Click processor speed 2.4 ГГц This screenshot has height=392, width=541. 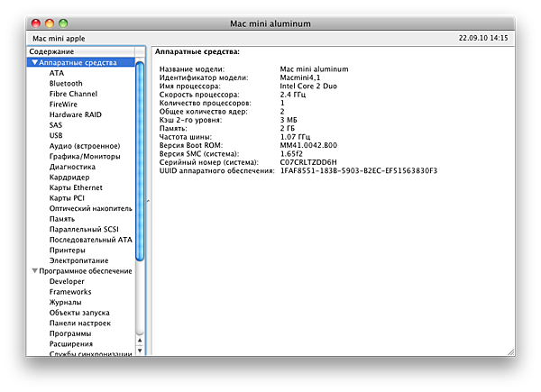coord(292,95)
